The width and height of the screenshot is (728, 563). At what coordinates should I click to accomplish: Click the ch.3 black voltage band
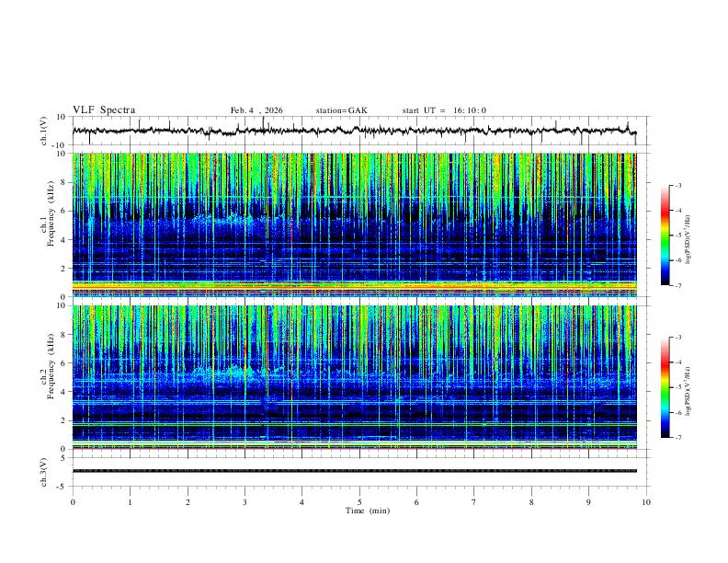click(x=354, y=471)
